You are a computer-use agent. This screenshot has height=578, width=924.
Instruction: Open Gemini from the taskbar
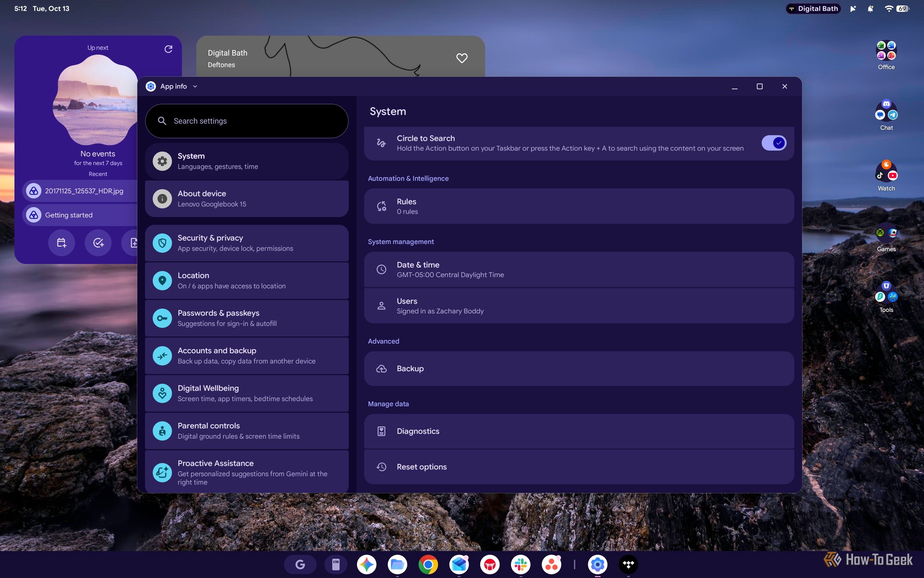point(366,564)
